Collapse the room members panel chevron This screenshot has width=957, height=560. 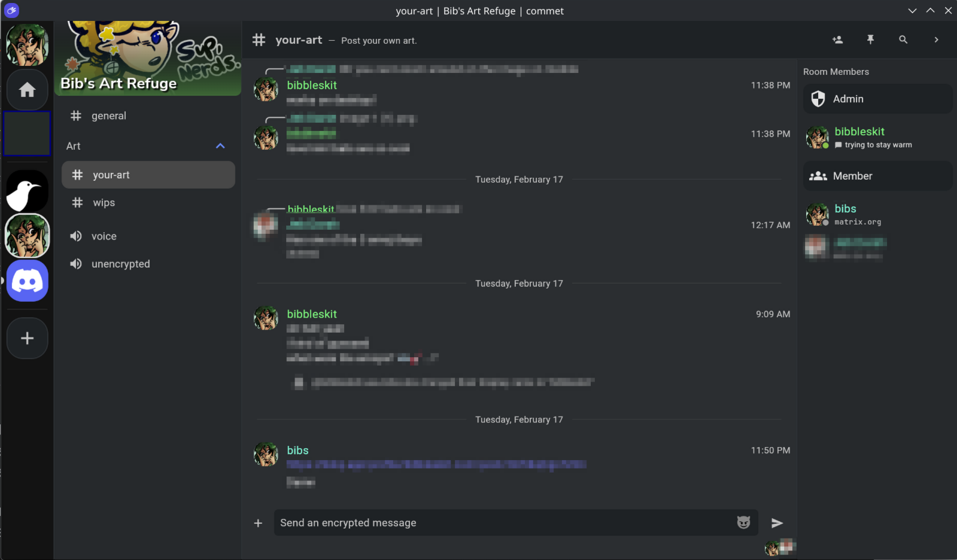936,40
